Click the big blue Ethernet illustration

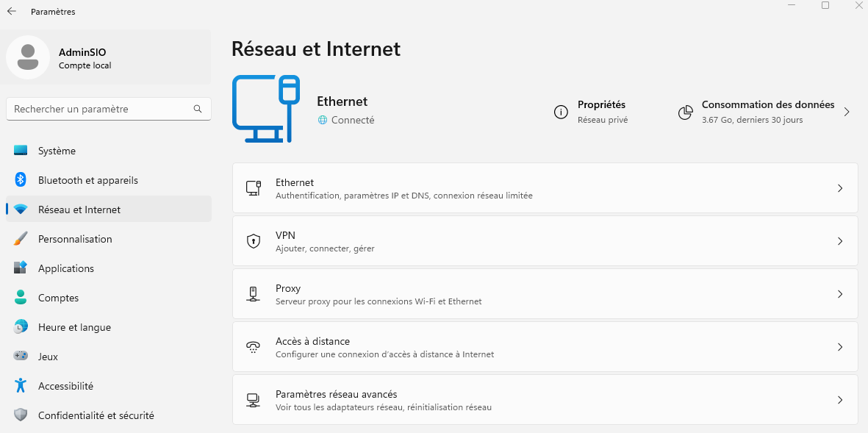tap(265, 108)
